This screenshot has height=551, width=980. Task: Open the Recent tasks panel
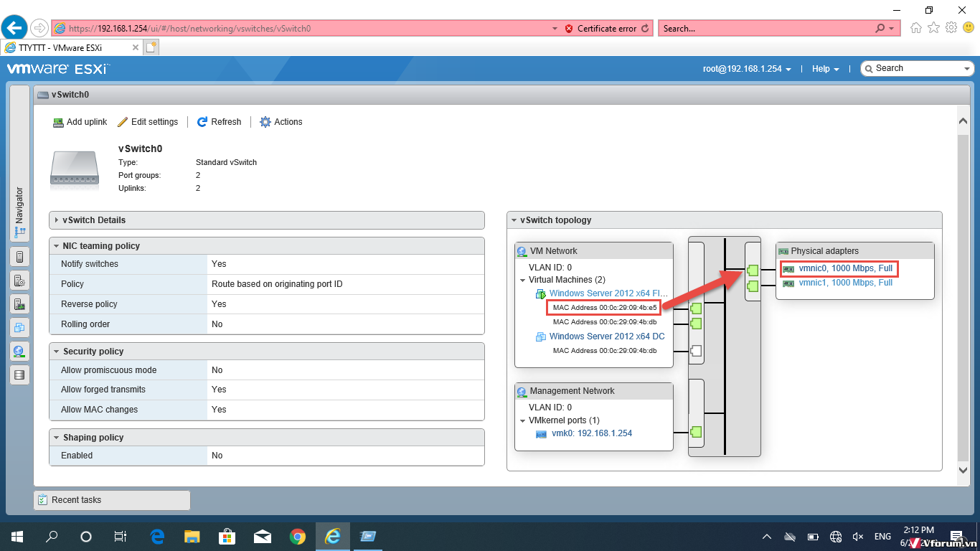click(x=112, y=500)
